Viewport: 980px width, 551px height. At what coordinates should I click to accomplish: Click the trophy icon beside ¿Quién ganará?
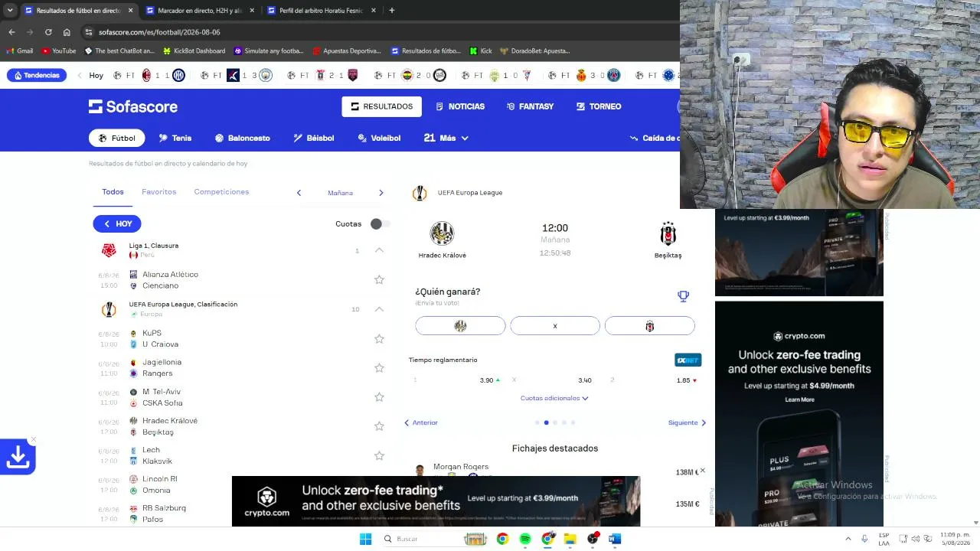point(683,295)
